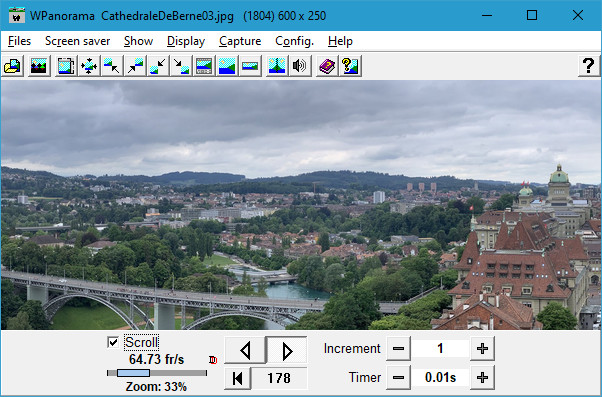Open the Capture menu
Screen dimensions: 602x397
pos(240,41)
